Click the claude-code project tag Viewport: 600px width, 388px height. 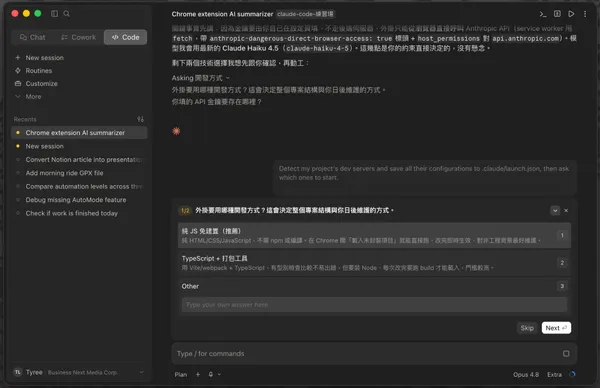click(x=305, y=14)
